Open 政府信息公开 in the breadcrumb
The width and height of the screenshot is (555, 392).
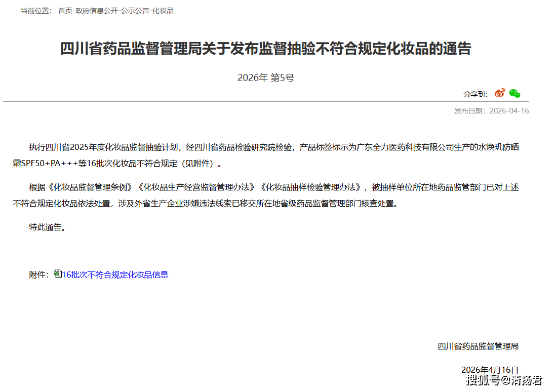tap(96, 11)
